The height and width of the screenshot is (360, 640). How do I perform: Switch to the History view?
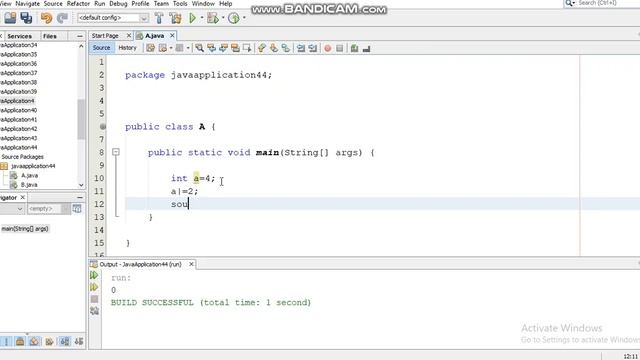(x=127, y=48)
